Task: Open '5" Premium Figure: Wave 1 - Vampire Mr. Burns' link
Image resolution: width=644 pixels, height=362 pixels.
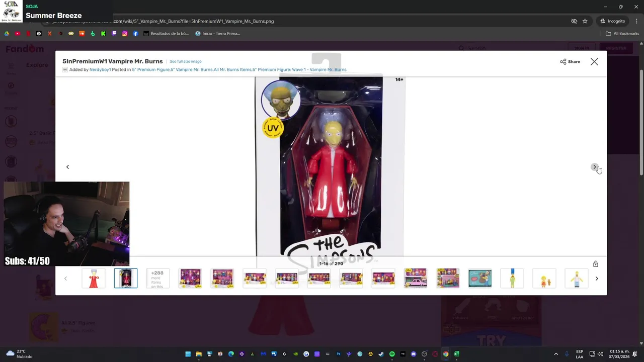Action: click(299, 69)
